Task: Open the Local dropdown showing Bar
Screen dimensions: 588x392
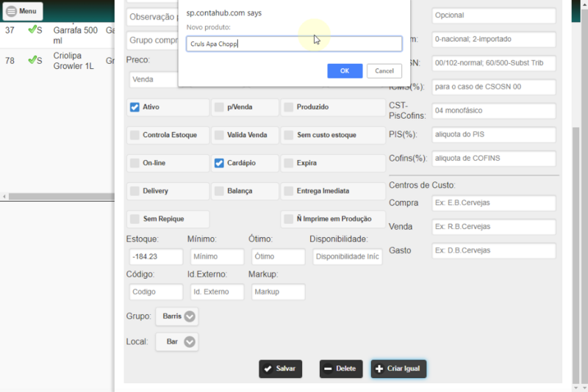Action: [x=177, y=342]
